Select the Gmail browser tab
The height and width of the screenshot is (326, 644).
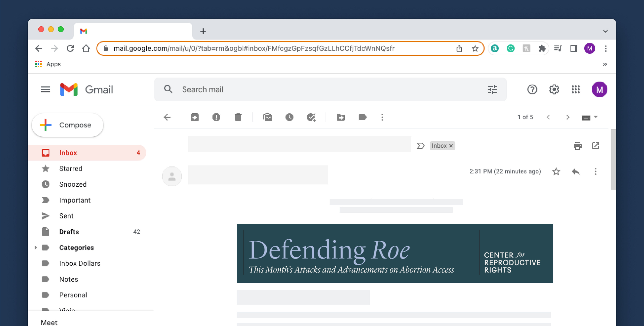pos(133,31)
